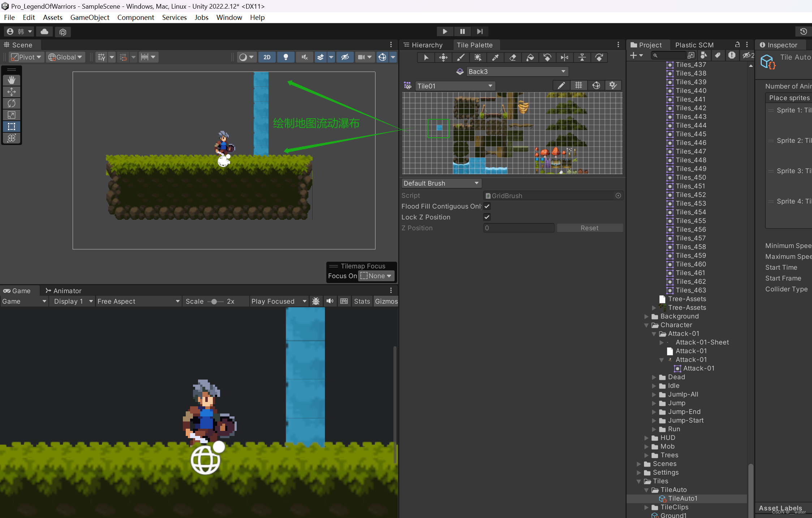Open the Default Brush dropdown
The height and width of the screenshot is (518, 812).
tap(441, 183)
